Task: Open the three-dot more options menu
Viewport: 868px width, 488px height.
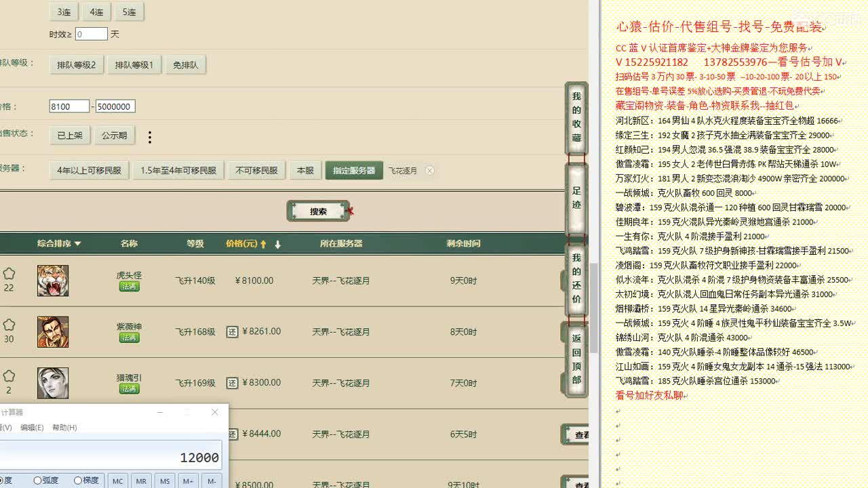Action: point(150,137)
